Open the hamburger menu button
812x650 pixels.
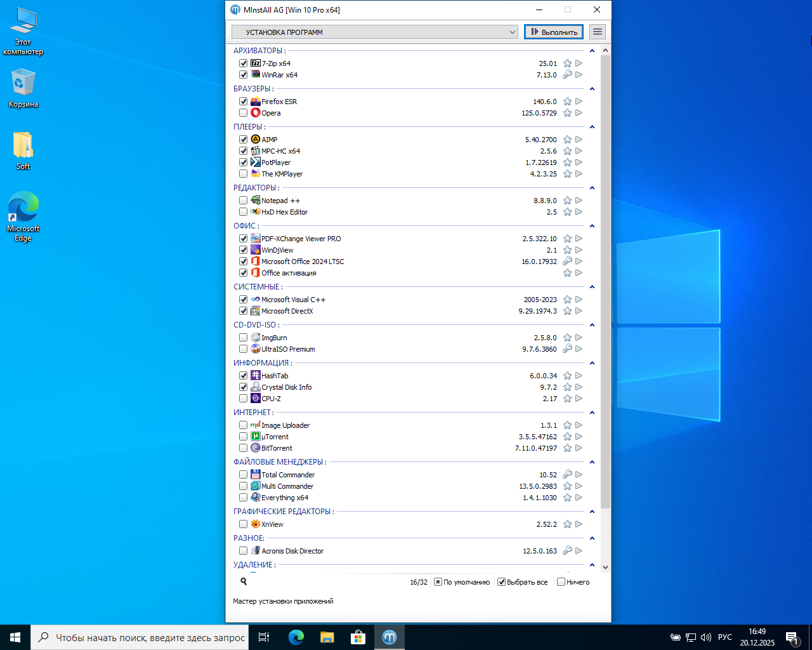pos(597,32)
